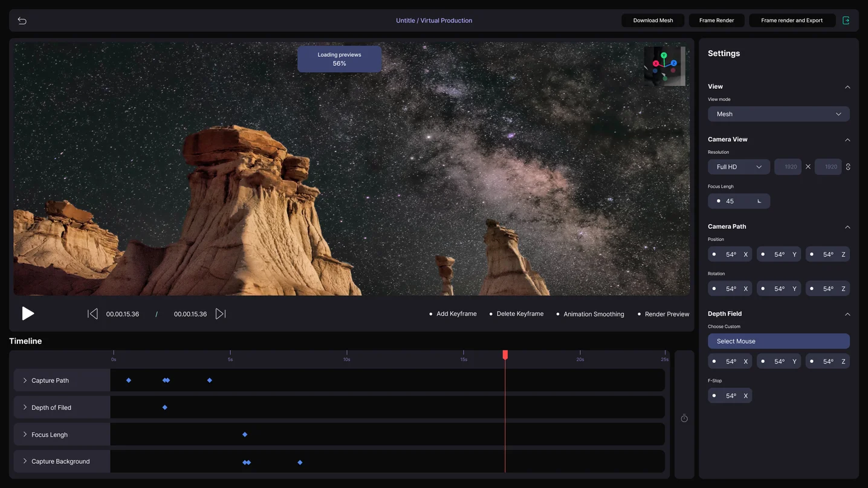Click the resolution link icon after 1920 fields
The height and width of the screenshot is (488, 868).
848,166
